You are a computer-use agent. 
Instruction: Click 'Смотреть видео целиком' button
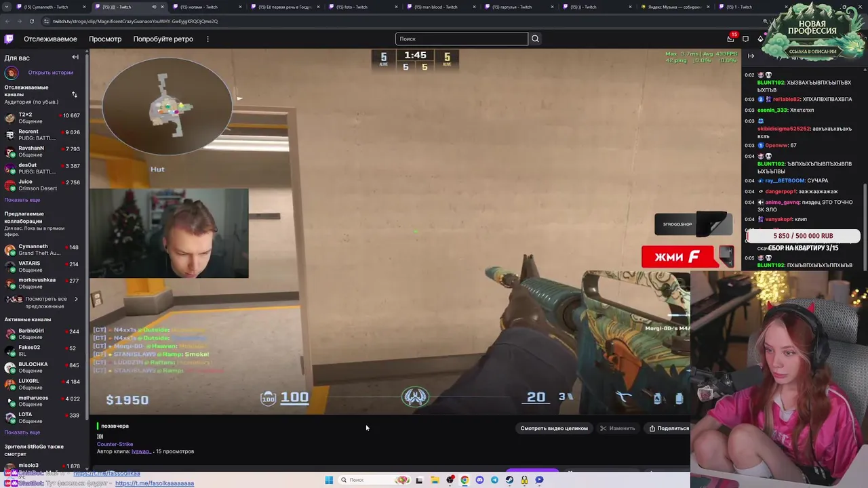554,428
